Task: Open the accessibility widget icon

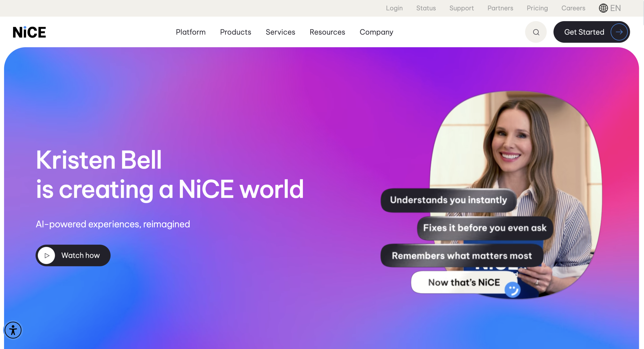Action: [x=13, y=330]
